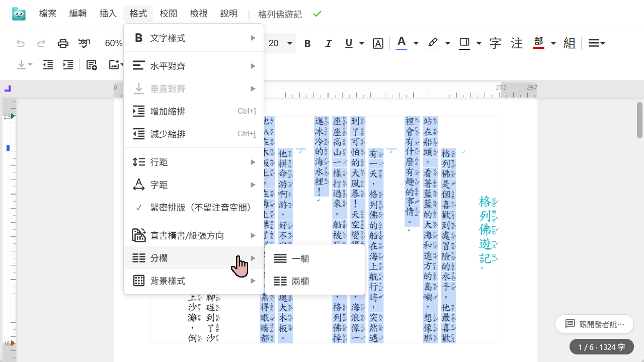Click the vertical scrollbar thumb
This screenshot has width=644, height=362.
coord(640,120)
